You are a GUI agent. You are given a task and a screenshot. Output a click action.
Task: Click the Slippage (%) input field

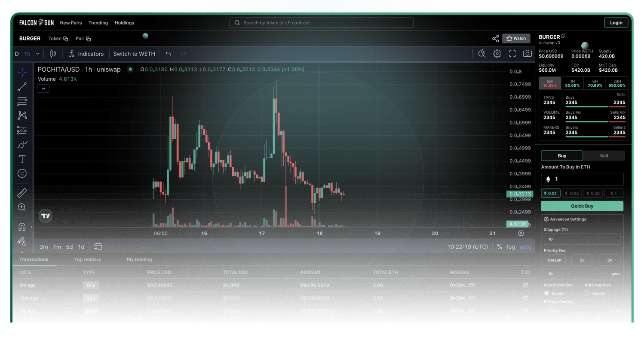(x=582, y=239)
